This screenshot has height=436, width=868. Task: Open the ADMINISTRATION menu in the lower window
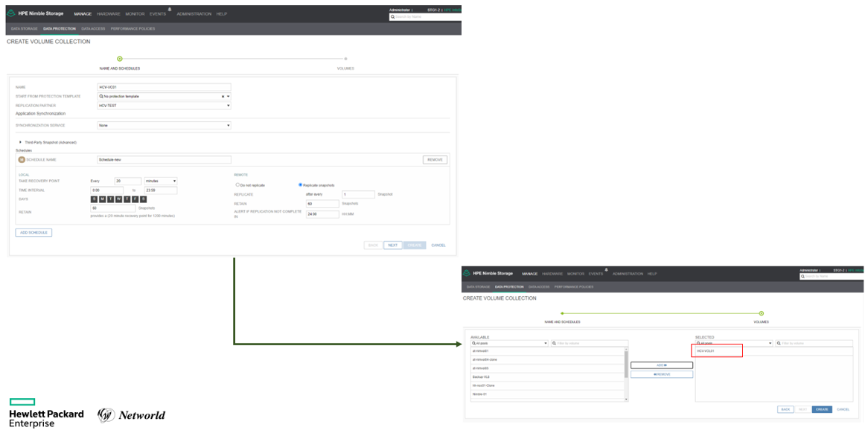(628, 274)
